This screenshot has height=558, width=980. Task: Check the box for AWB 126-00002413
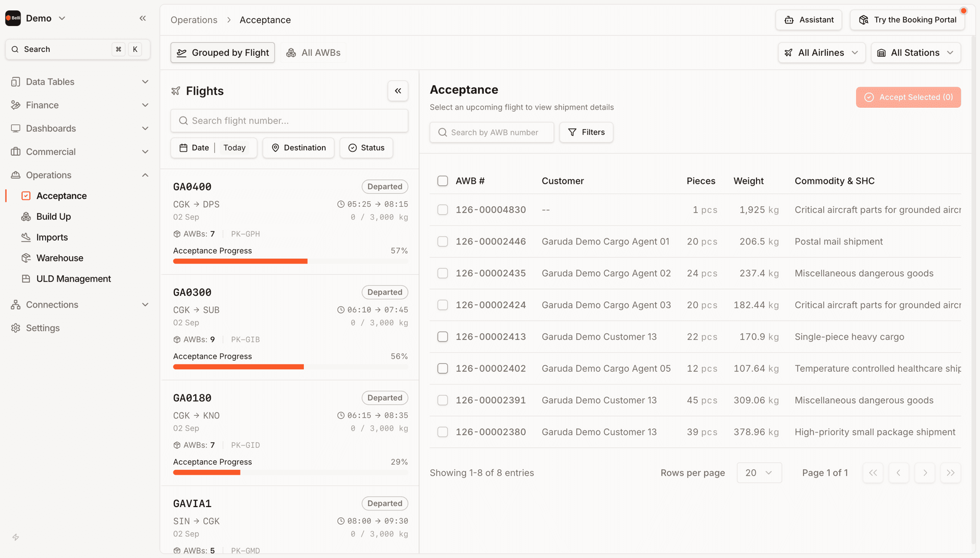(x=442, y=337)
